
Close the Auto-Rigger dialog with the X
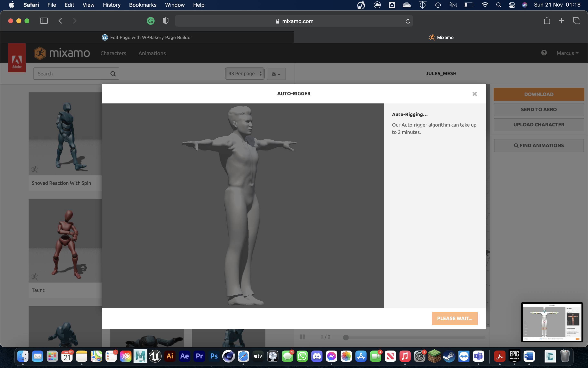pyautogui.click(x=474, y=94)
